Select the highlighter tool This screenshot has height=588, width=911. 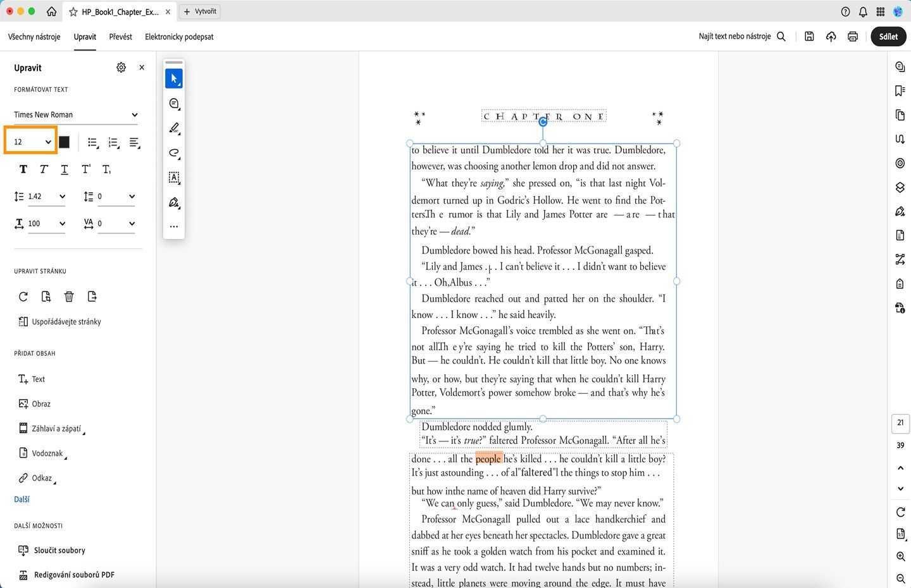tap(174, 128)
